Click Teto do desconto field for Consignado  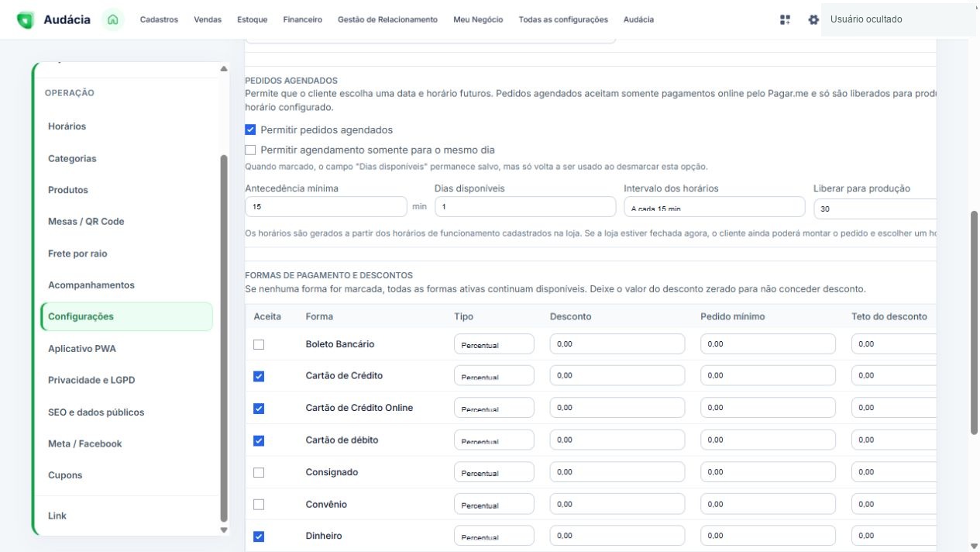894,472
